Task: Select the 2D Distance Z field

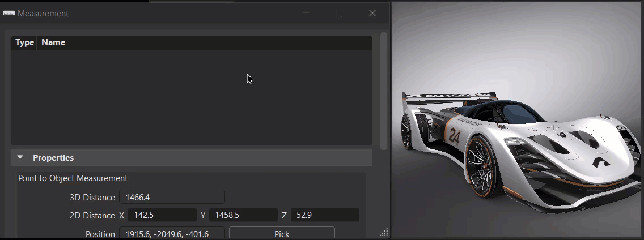Action: tap(325, 215)
